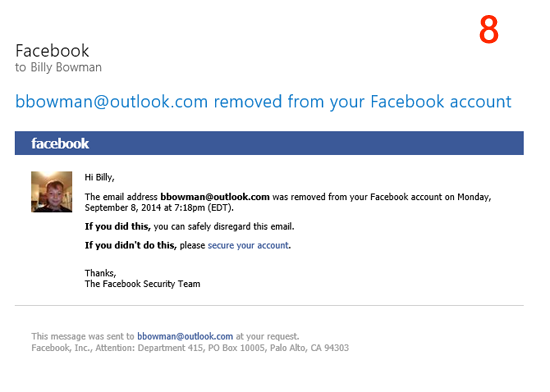
Task: Click Billy's profile picture thumbnail
Action: (x=52, y=192)
